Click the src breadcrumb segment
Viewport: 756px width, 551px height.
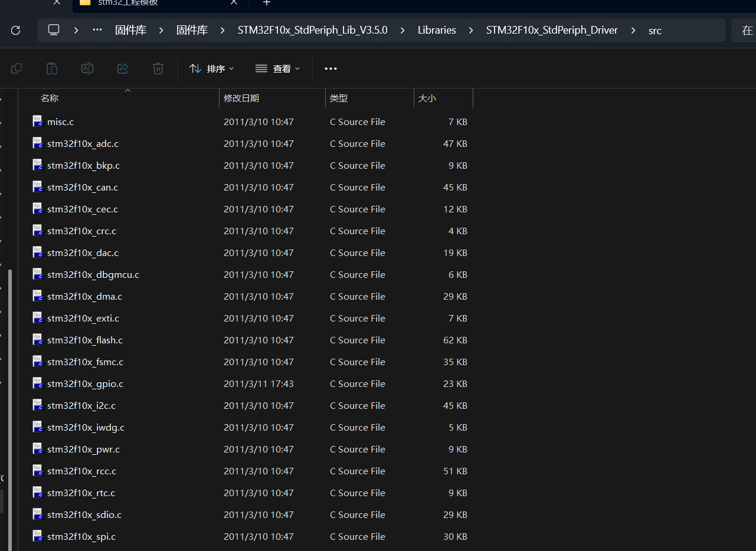point(655,31)
